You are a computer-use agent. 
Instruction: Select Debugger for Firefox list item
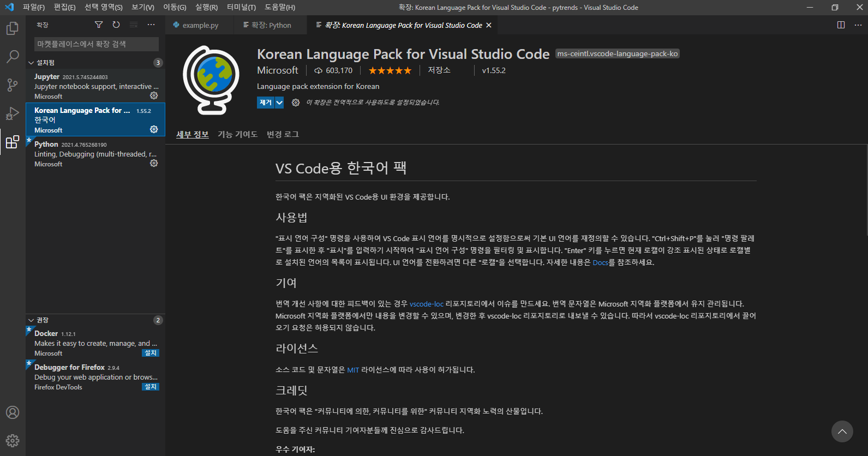(95, 377)
